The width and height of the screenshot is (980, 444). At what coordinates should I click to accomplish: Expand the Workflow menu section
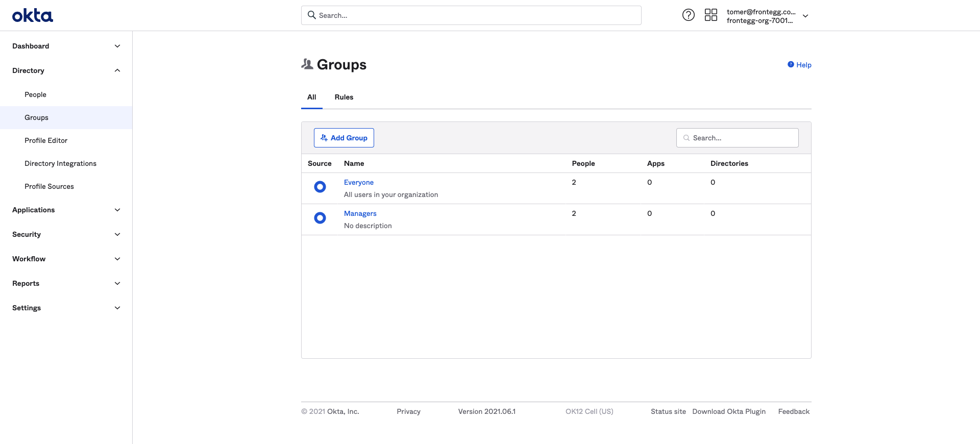tap(66, 259)
